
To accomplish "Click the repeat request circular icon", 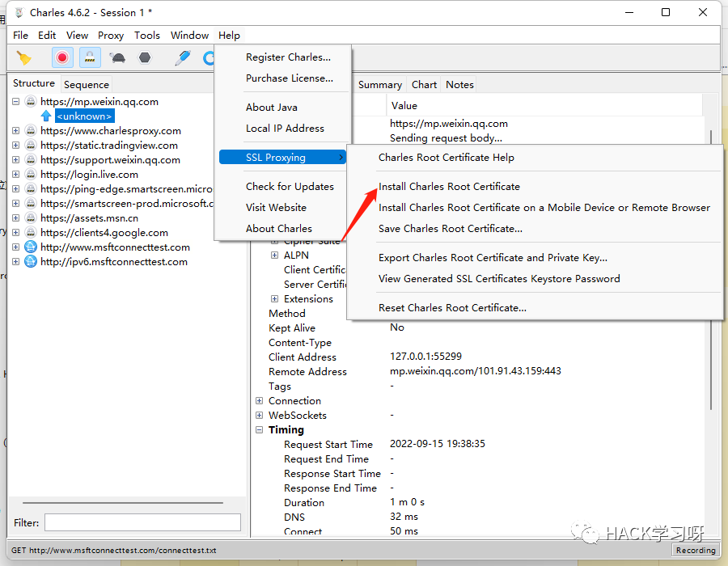I will click(x=209, y=57).
